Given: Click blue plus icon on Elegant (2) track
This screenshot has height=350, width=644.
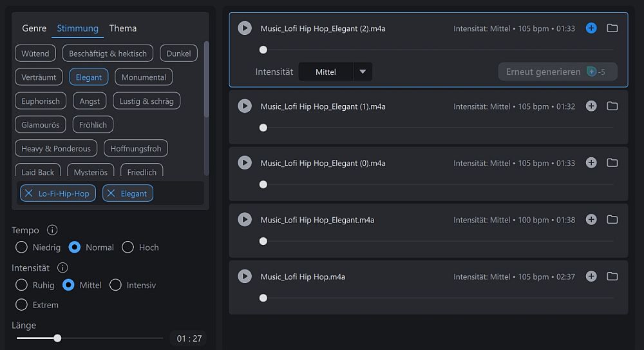Looking at the screenshot, I should tap(591, 28).
